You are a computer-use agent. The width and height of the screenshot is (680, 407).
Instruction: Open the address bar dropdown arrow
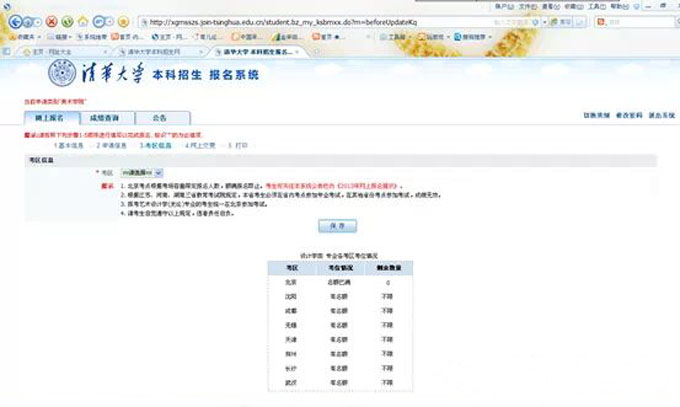545,22
